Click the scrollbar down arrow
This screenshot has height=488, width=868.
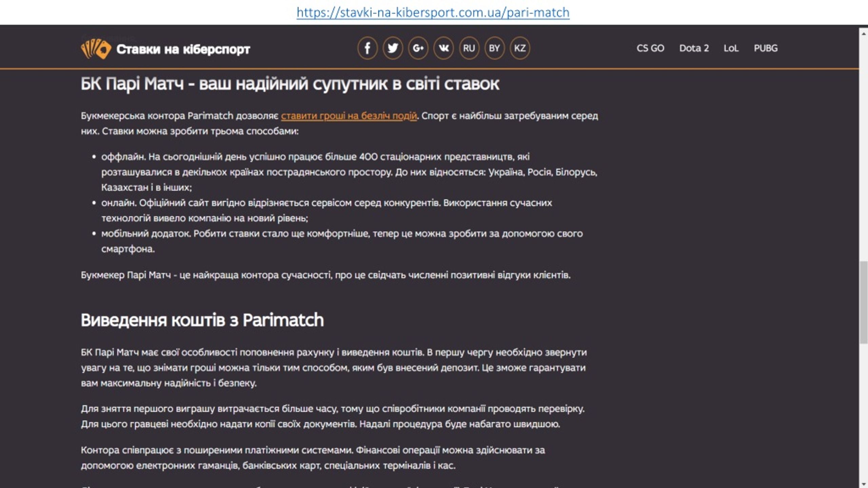coord(864,484)
